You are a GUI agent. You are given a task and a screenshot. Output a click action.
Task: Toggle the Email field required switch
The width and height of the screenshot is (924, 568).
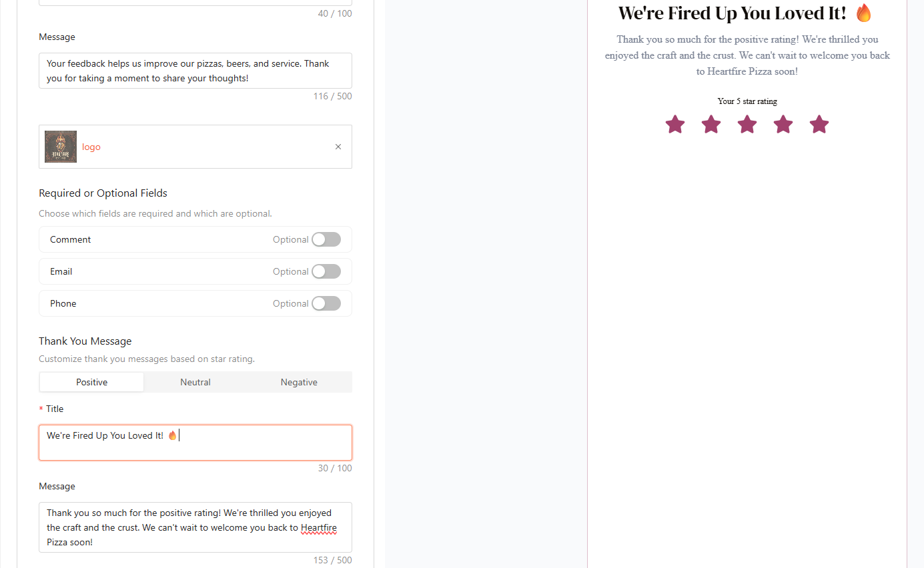[326, 271]
